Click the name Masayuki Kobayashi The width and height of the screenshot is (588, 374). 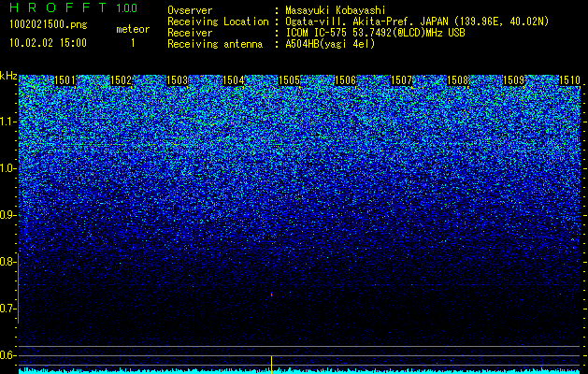[x=336, y=10]
